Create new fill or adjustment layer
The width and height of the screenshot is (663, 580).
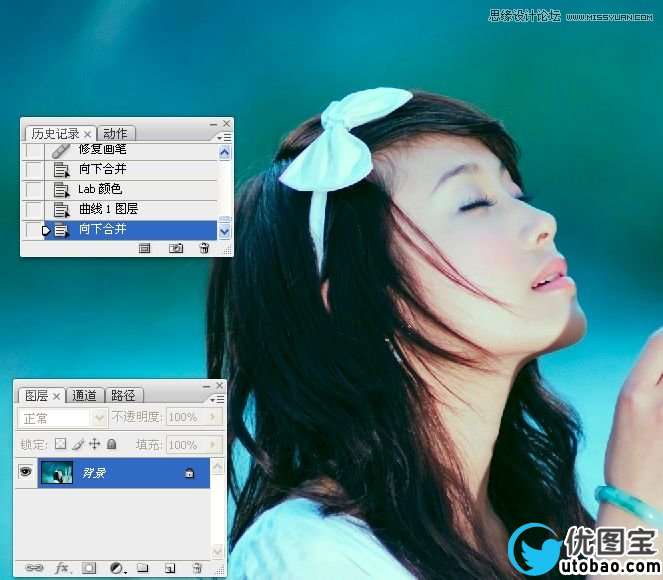(x=116, y=568)
